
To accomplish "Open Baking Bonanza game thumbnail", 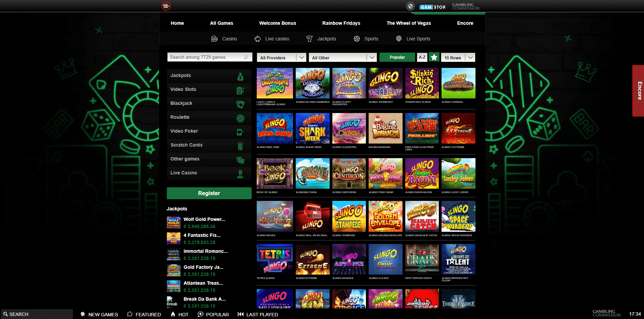I will (x=386, y=128).
